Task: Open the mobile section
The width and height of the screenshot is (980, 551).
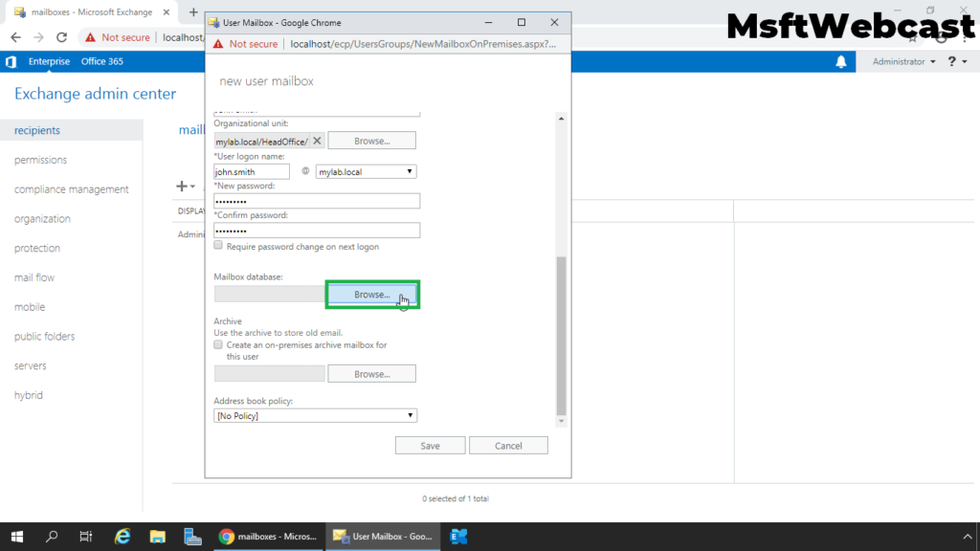Action: (30, 306)
